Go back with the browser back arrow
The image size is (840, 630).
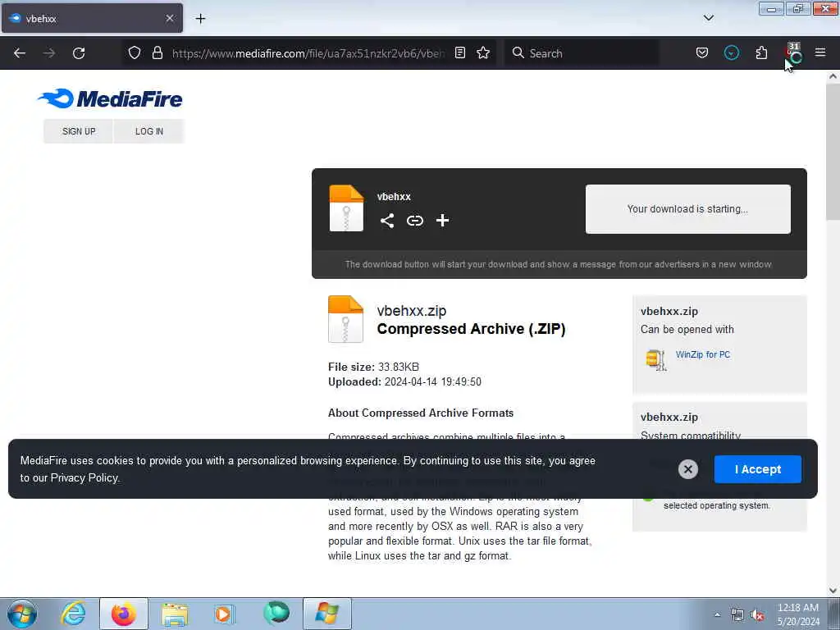click(x=20, y=53)
